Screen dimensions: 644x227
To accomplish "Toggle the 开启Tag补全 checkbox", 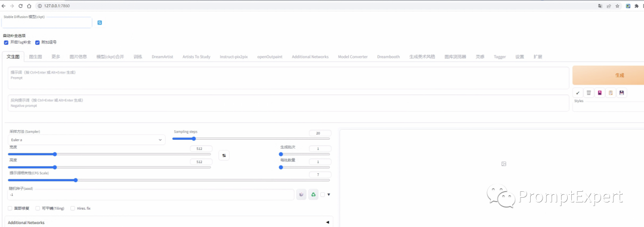I will pyautogui.click(x=6, y=42).
